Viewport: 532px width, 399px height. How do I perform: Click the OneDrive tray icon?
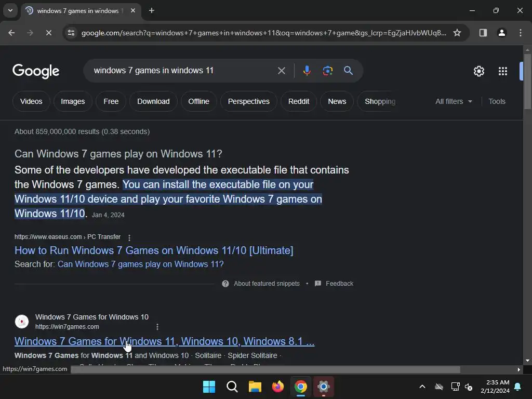439,387
